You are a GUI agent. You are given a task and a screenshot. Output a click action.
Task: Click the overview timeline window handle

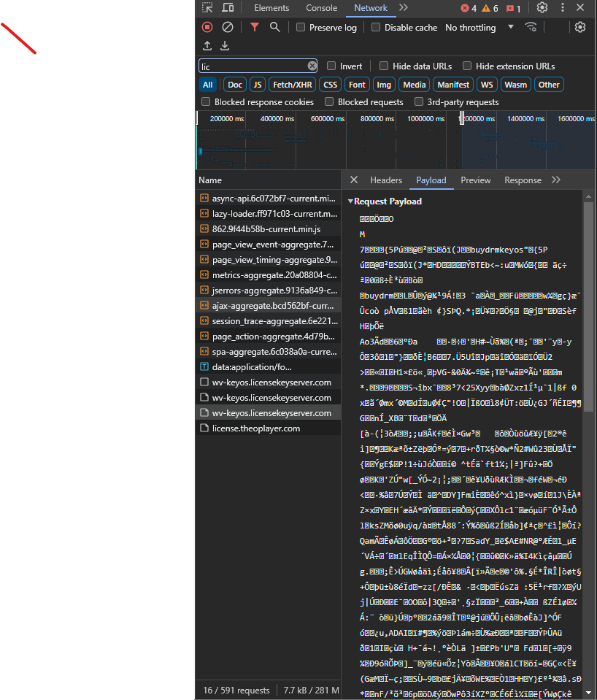pos(462,118)
